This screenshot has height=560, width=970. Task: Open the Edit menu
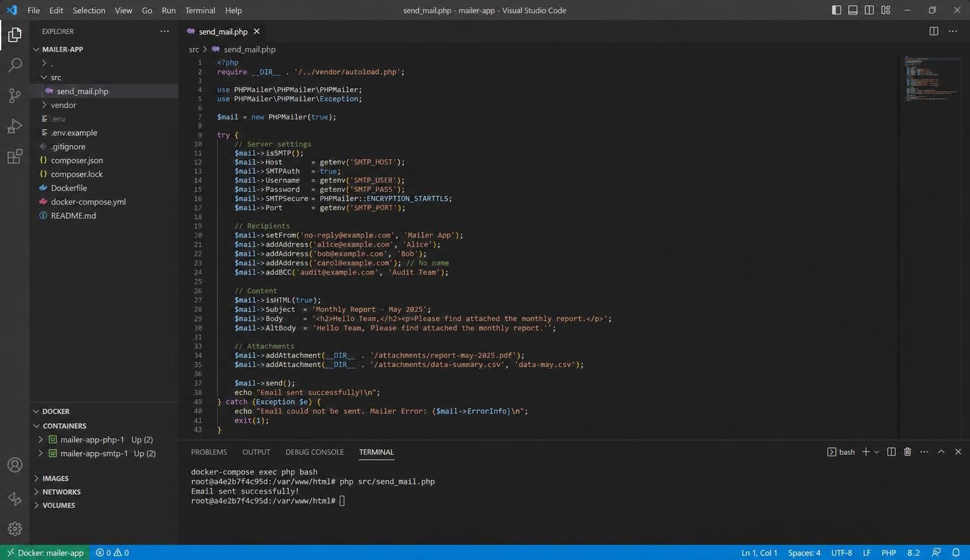(56, 10)
